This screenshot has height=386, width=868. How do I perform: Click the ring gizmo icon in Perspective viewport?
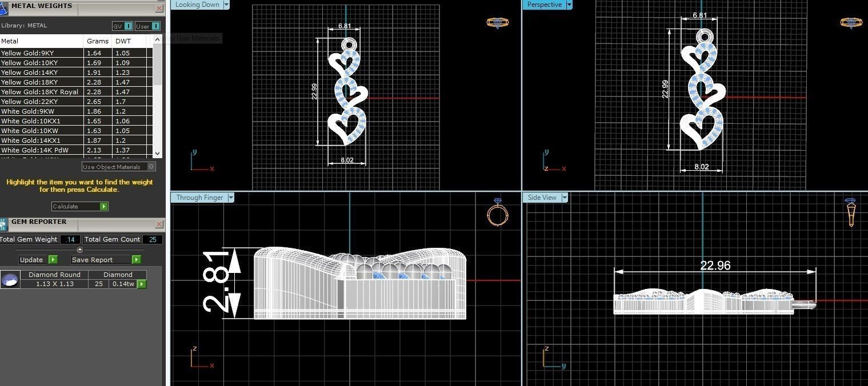pos(851,23)
